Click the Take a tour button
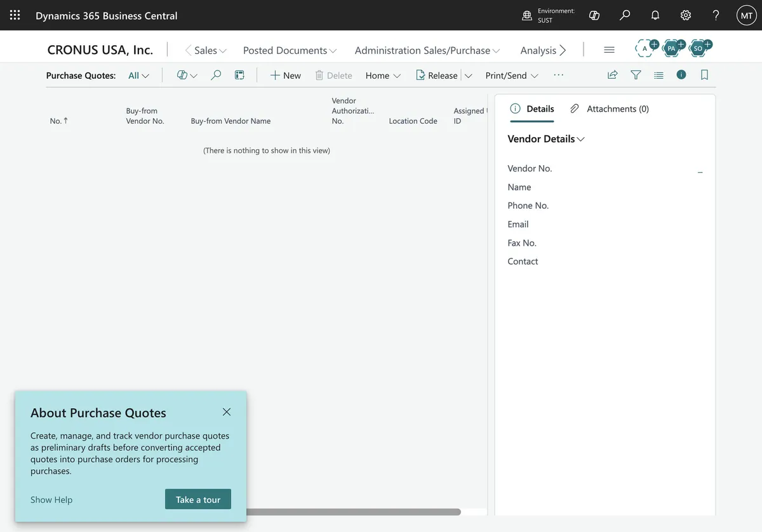Image resolution: width=762 pixels, height=532 pixels. [198, 499]
